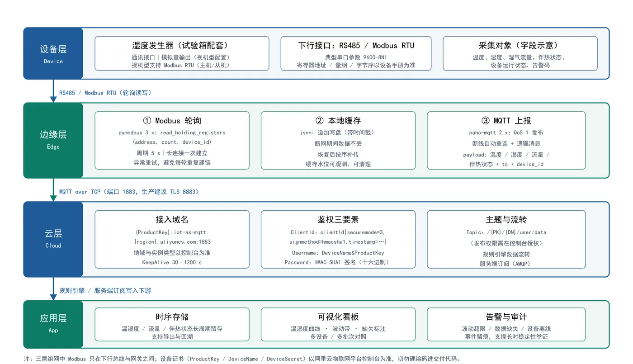Select the 告警与审计 card title
This screenshot has height=364, width=633.
pos(506,317)
